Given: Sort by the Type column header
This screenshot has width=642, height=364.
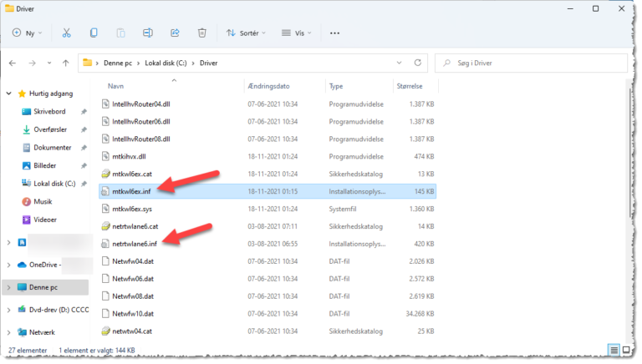Looking at the screenshot, I should point(336,86).
